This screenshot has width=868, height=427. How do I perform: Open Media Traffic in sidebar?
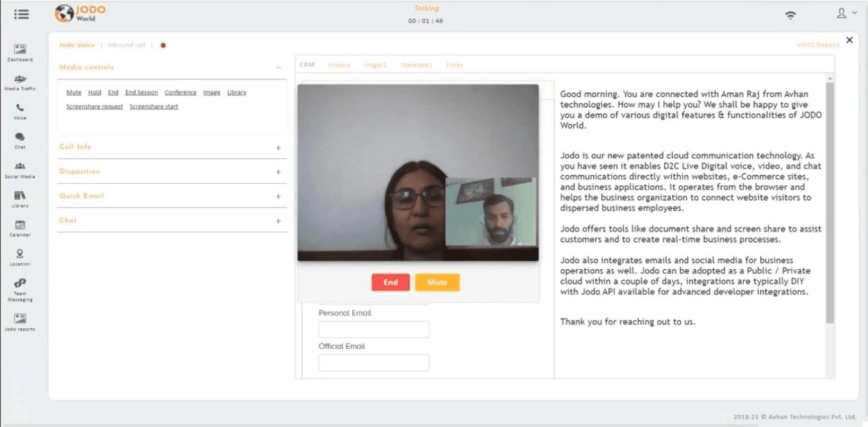pyautogui.click(x=20, y=82)
